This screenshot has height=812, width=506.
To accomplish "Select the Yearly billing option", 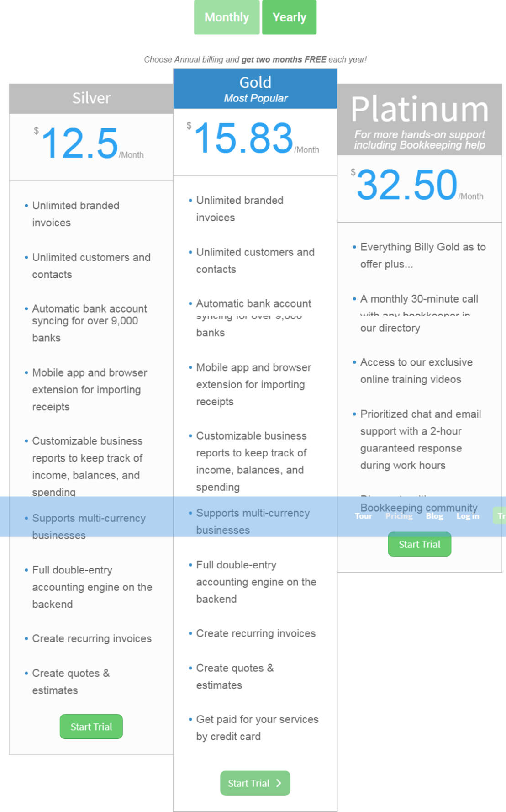I will 289,17.
